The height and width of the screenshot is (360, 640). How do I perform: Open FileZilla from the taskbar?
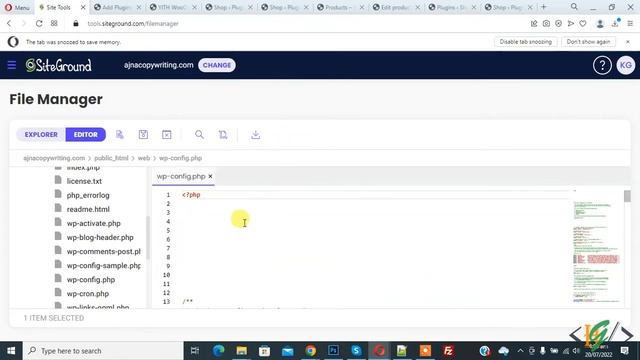tap(448, 351)
